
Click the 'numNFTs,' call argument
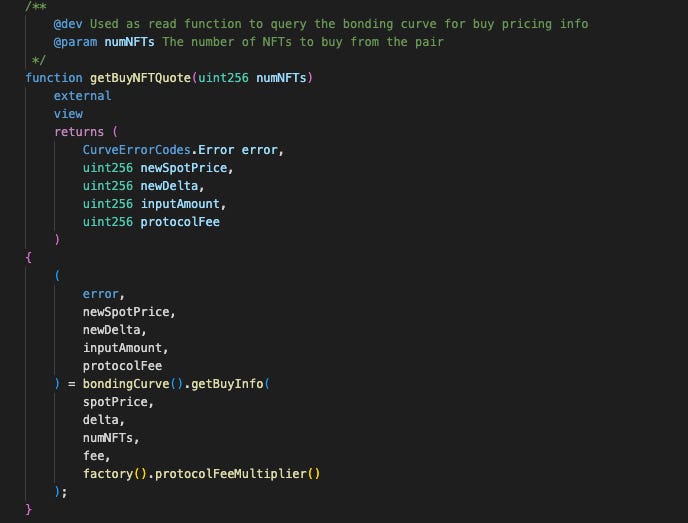[x=111, y=438]
